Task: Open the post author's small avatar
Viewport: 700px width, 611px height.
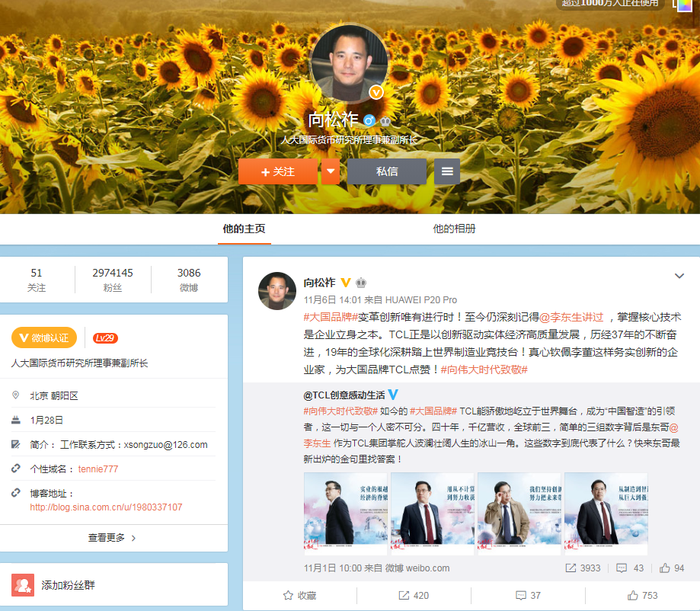Action: (x=277, y=291)
